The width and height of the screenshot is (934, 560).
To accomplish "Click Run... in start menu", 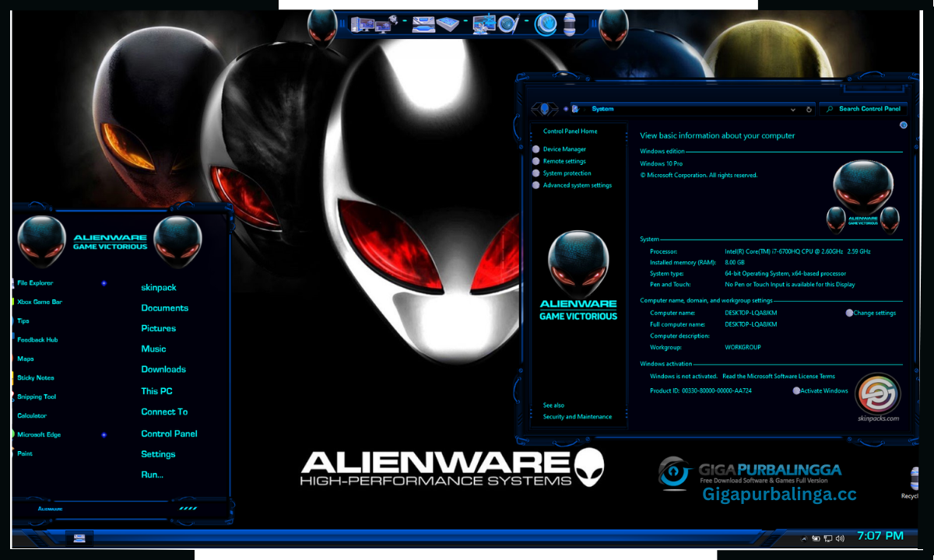I will tap(152, 474).
